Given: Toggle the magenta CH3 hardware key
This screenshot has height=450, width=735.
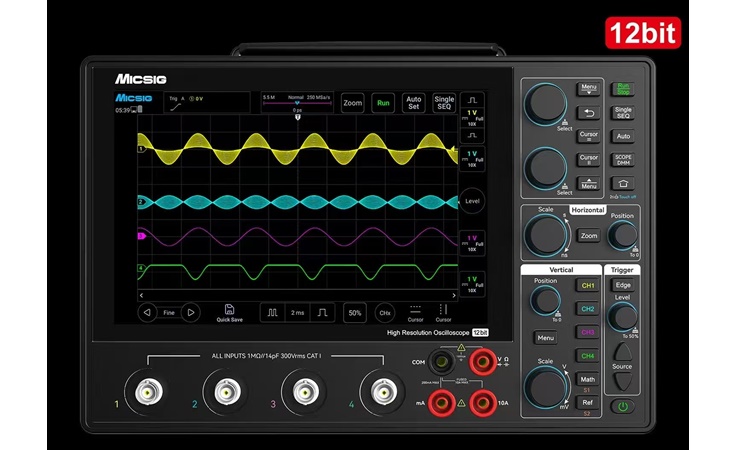Looking at the screenshot, I should click(587, 332).
